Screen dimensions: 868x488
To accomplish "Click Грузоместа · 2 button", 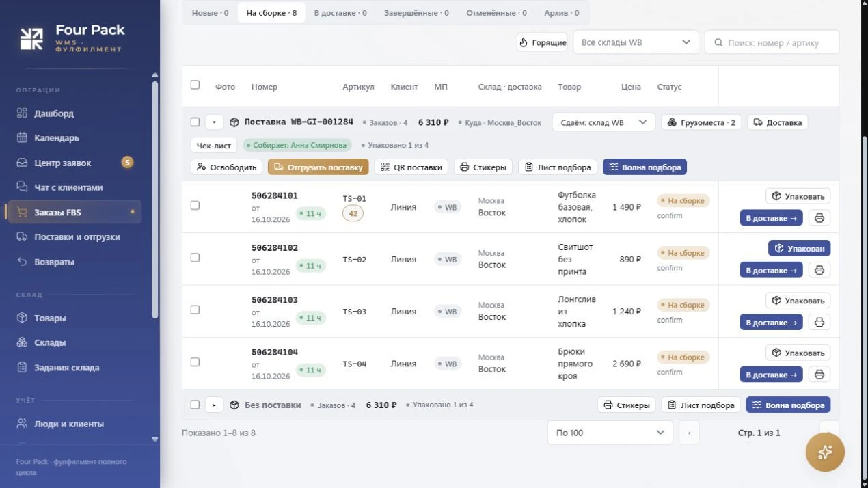I will pos(701,122).
